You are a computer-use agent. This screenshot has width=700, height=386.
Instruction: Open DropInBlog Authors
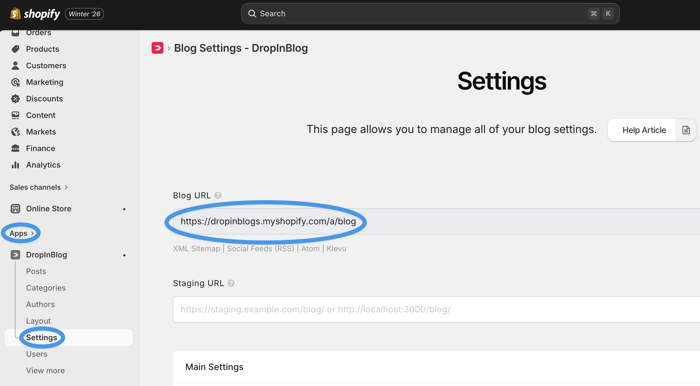tap(40, 304)
